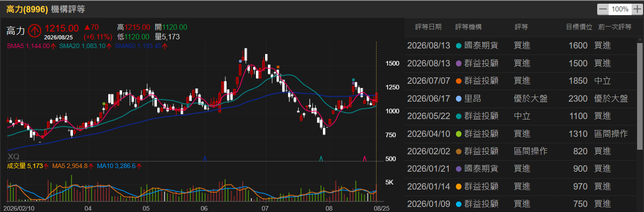Click the orange rating dot on July candles
Viewport: 644px width, 212px height.
coord(278,67)
